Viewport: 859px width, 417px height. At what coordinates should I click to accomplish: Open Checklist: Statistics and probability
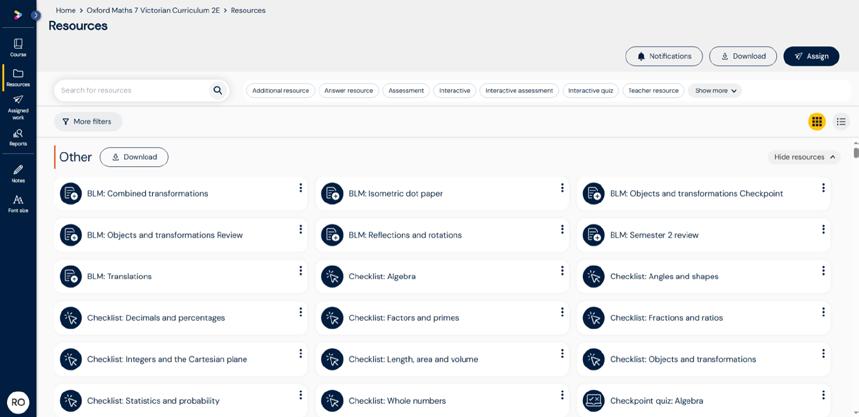click(x=181, y=401)
